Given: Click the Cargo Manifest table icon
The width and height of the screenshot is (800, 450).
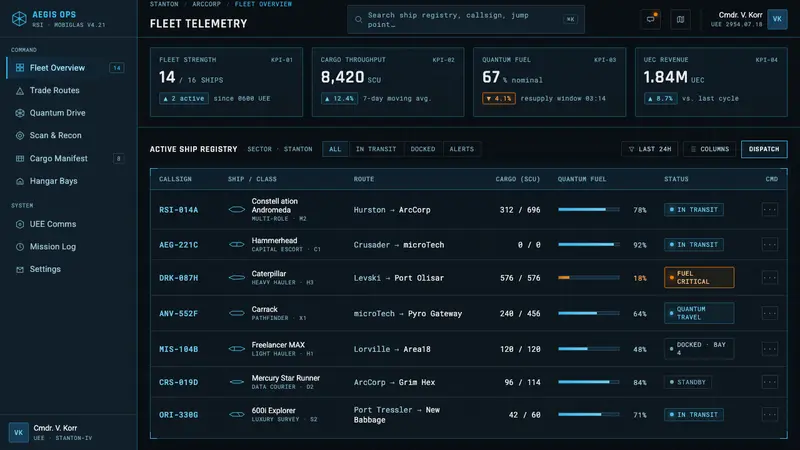Looking at the screenshot, I should pyautogui.click(x=20, y=159).
